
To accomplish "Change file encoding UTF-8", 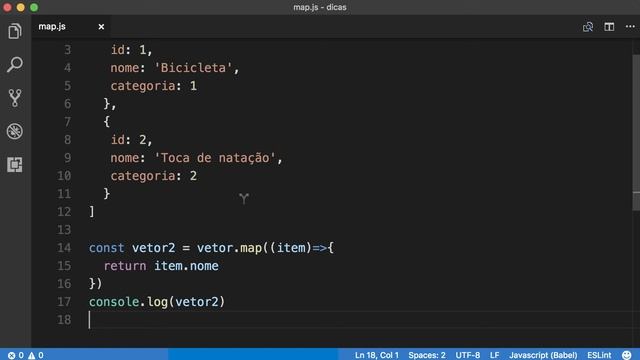I will pos(468,355).
